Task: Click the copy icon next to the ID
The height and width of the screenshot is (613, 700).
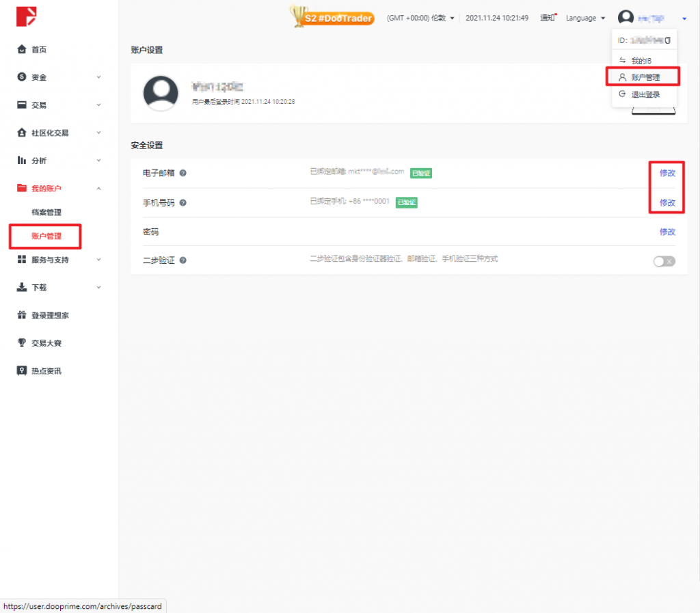Action: pyautogui.click(x=669, y=40)
